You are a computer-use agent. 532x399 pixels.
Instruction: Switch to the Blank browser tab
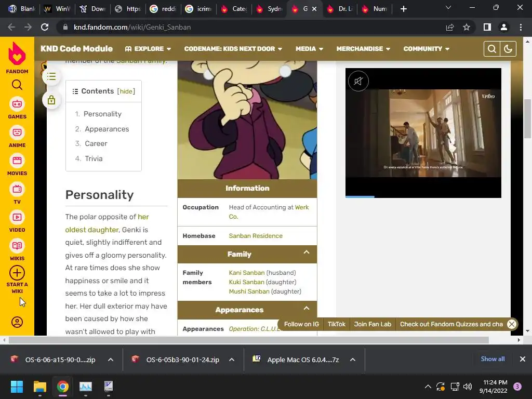click(x=21, y=9)
